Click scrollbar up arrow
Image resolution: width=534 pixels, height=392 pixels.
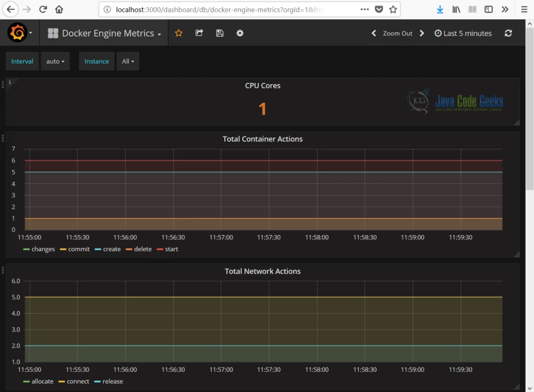point(530,23)
